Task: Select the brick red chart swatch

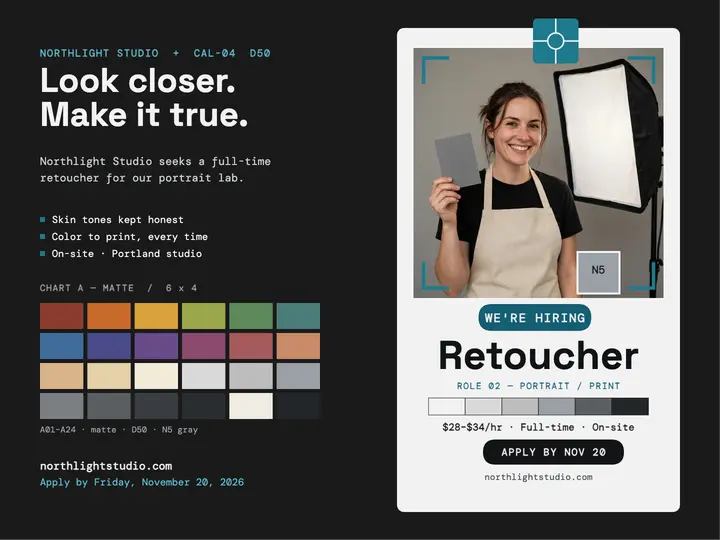Action: 62,316
